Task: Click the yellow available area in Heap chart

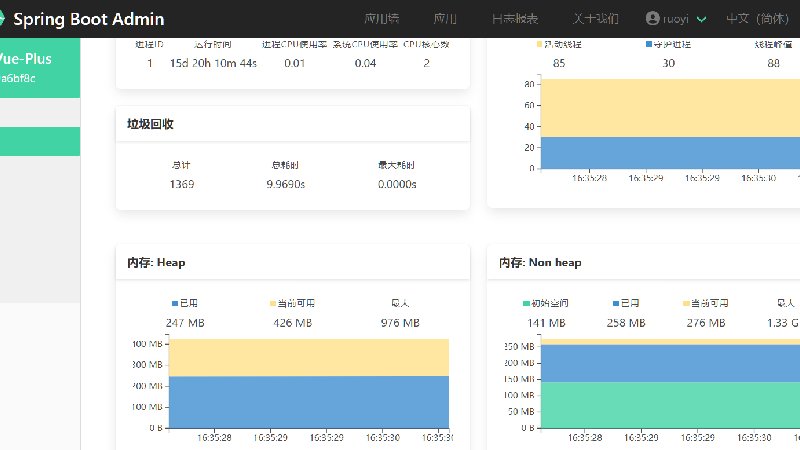Action: point(309,358)
